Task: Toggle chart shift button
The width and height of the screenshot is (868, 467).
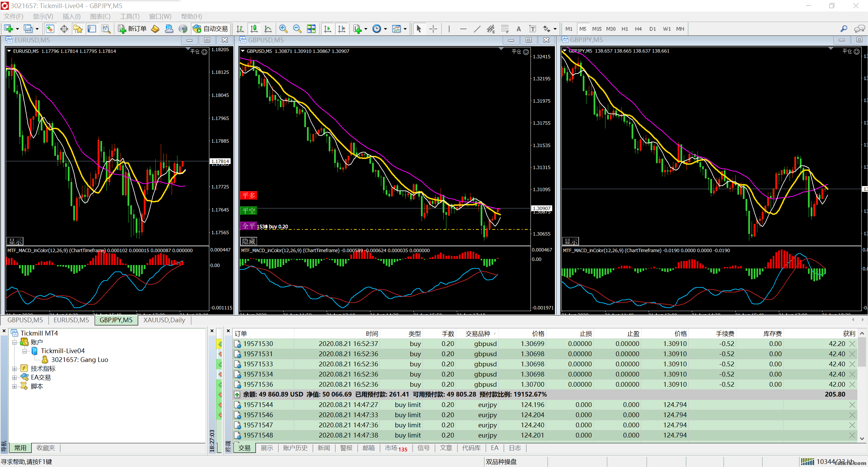Action: click(342, 29)
